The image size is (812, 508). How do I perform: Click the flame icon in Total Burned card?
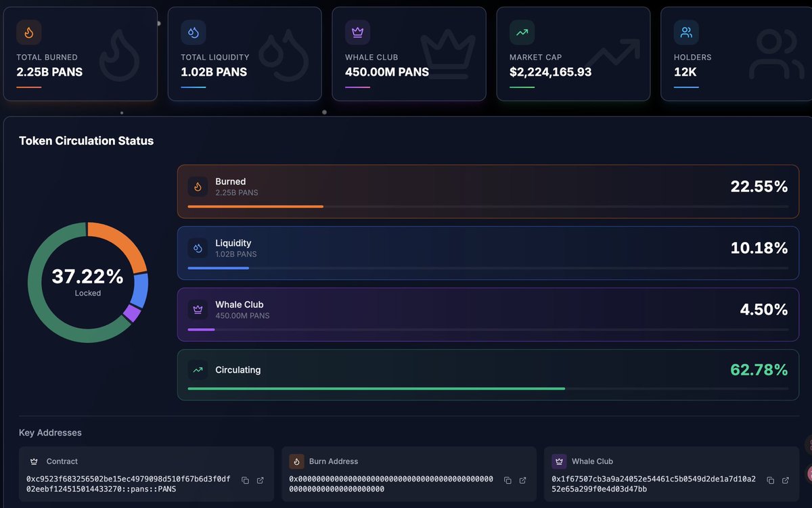tap(29, 32)
